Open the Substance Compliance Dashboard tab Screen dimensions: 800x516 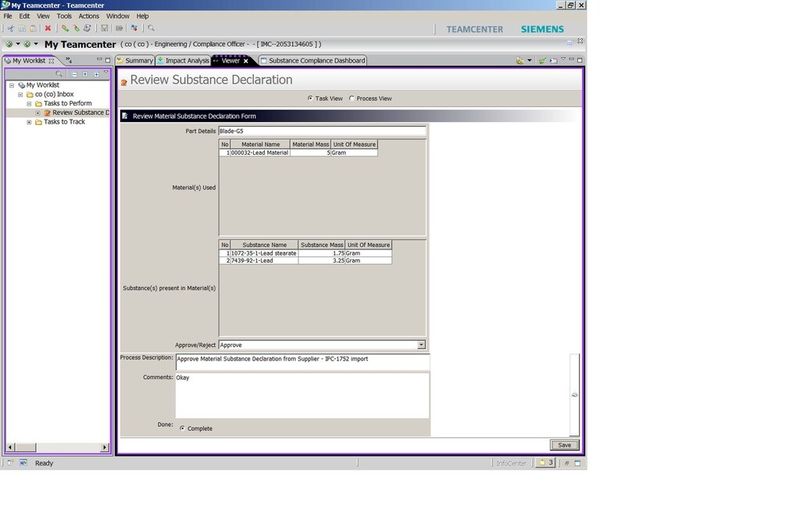click(x=313, y=60)
